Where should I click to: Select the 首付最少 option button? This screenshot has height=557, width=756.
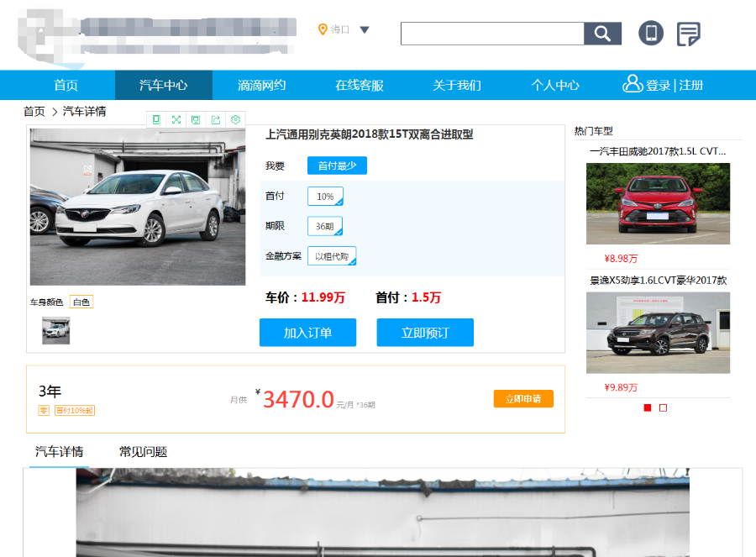(337, 166)
